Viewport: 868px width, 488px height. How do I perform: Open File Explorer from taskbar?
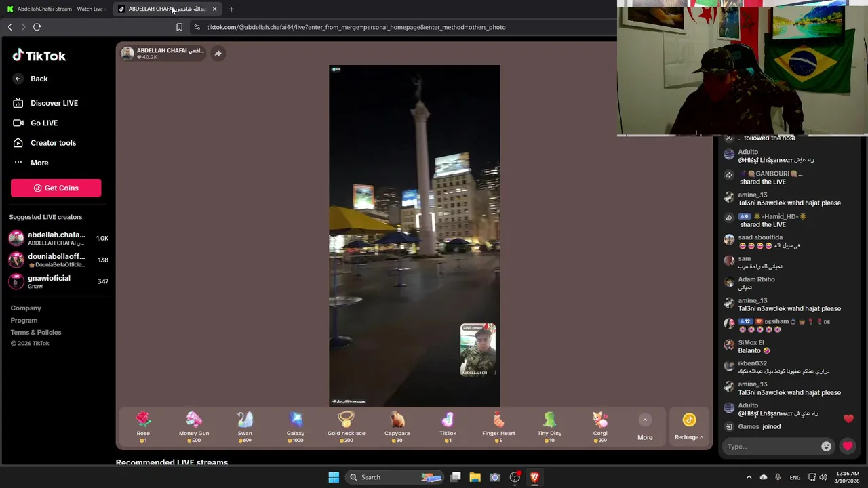click(475, 477)
